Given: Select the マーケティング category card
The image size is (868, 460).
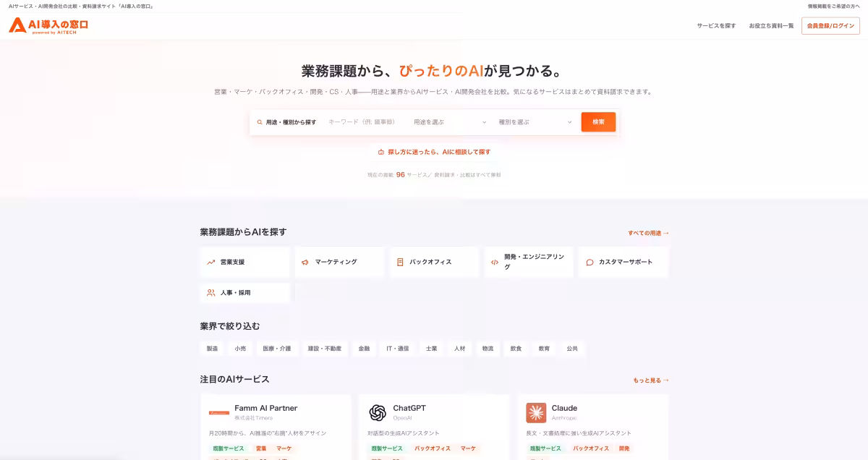Looking at the screenshot, I should [x=339, y=263].
